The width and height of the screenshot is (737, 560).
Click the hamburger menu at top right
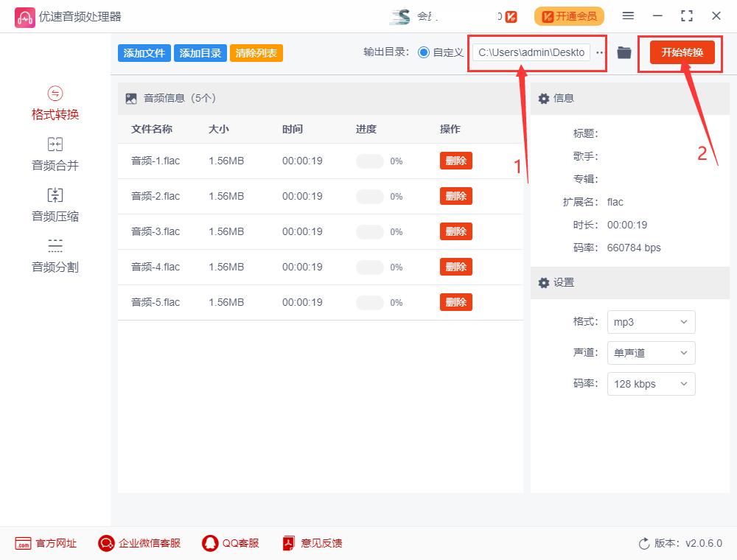[x=629, y=15]
